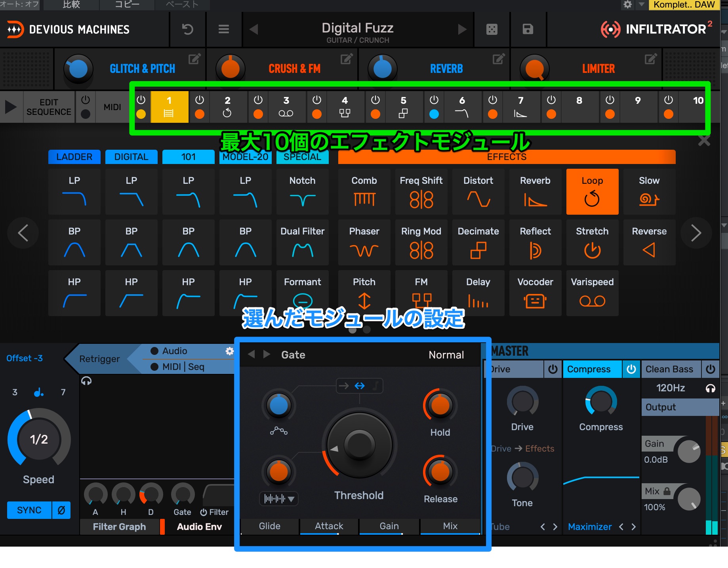The height and width of the screenshot is (568, 728).
Task: Select the Vocoder effect module
Action: pyautogui.click(x=535, y=293)
